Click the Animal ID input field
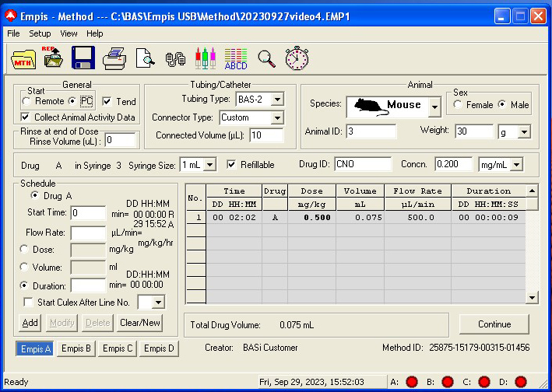Viewport: 552px width, 392px height. pos(371,131)
